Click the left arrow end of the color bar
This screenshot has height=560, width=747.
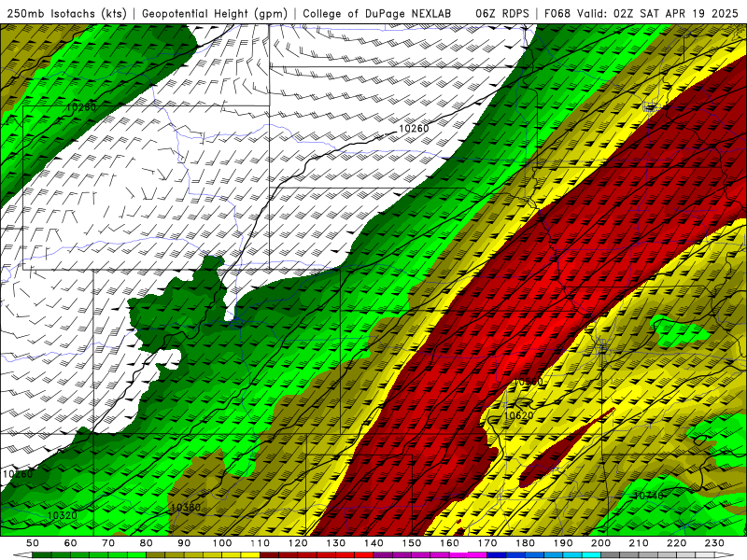pyautogui.click(x=22, y=555)
